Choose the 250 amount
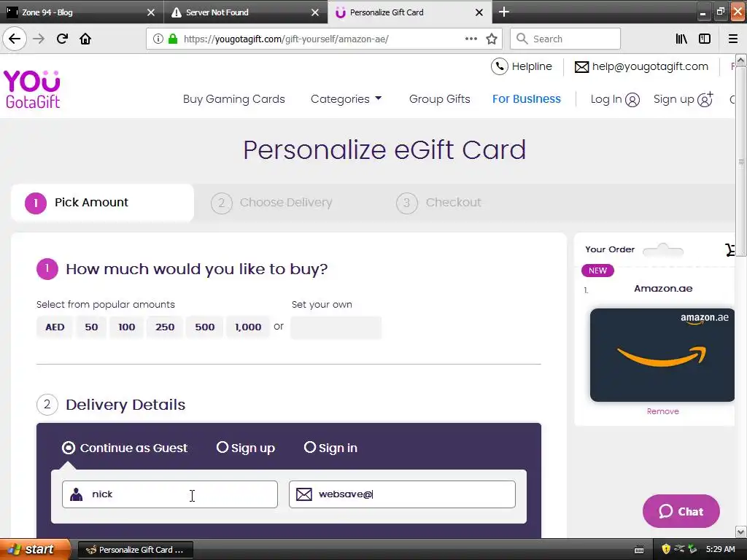747x560 pixels. coord(165,327)
